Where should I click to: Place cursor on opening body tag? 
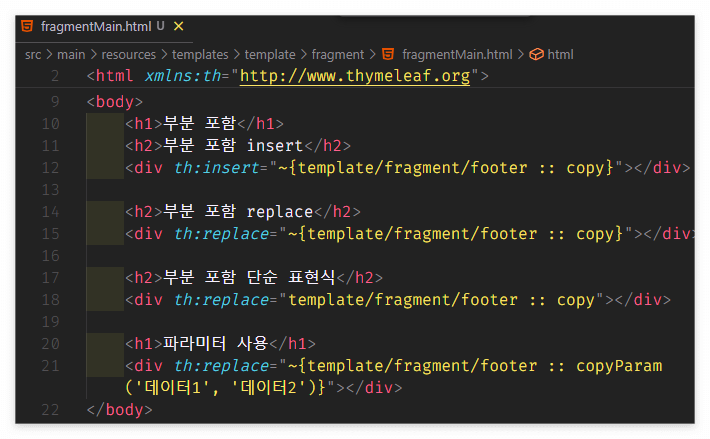(115, 102)
